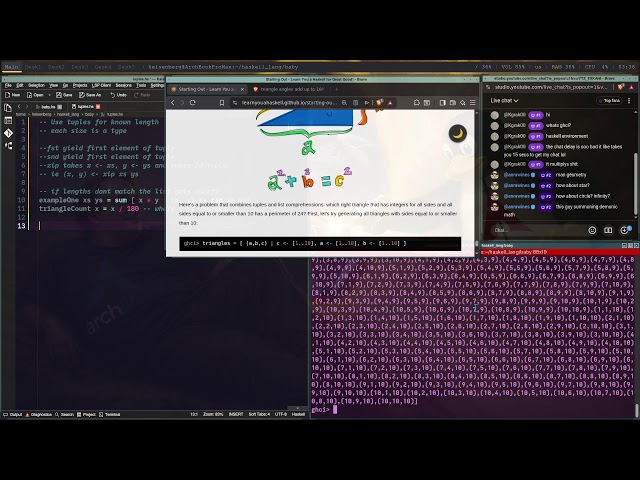Open the Filesystem browser sidebar icon

[8, 120]
